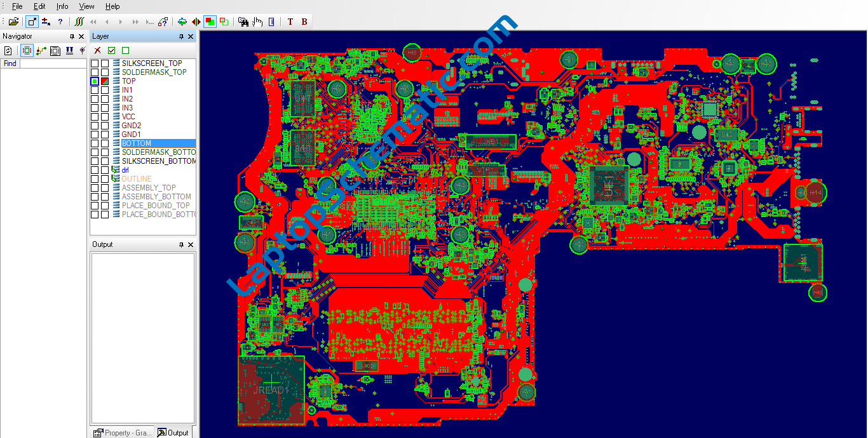Click the green empty-box icon in Layer panel
868x438 pixels.
coord(126,50)
